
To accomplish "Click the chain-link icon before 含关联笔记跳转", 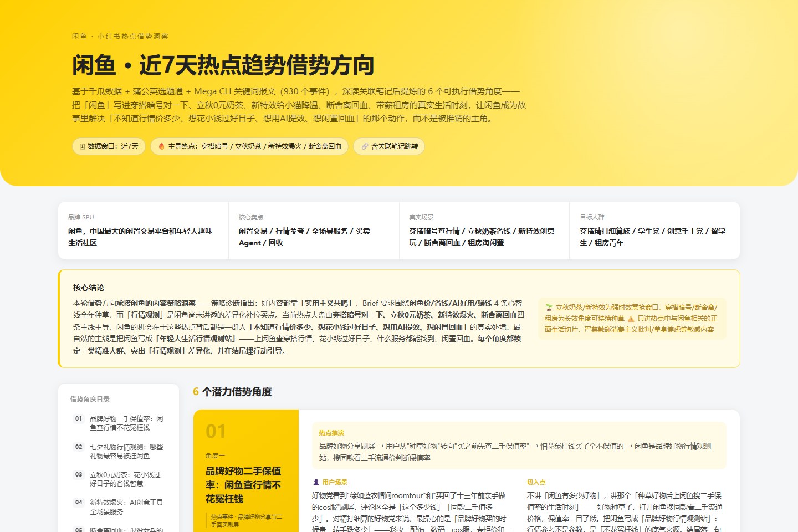I will (365, 146).
